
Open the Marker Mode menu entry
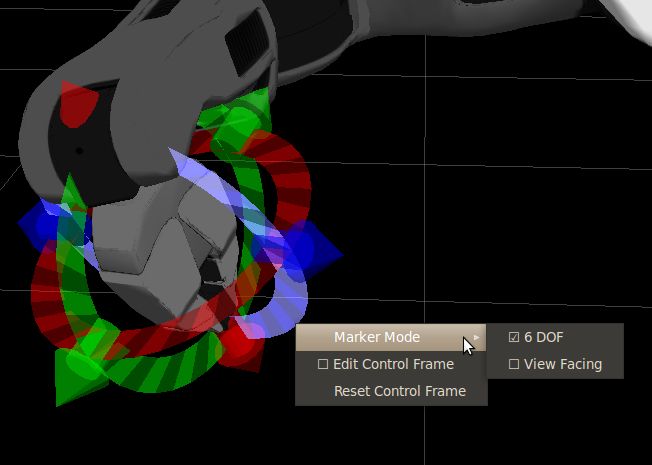pyautogui.click(x=377, y=338)
